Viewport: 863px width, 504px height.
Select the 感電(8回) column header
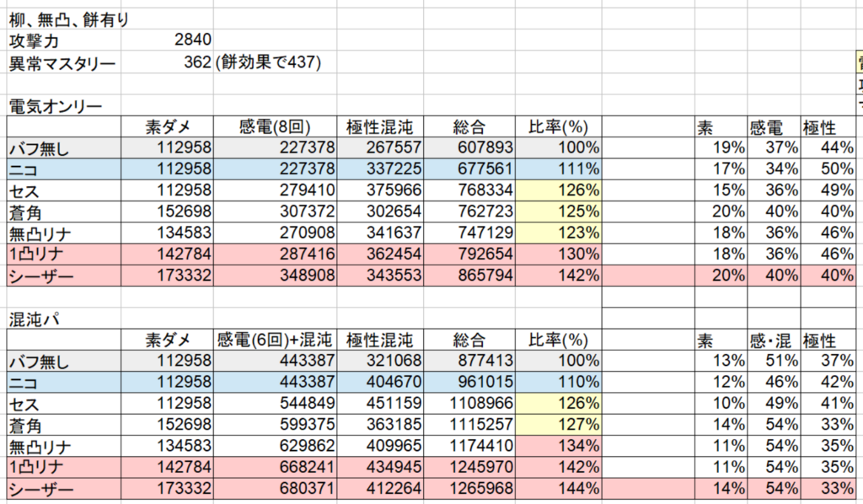point(275,127)
